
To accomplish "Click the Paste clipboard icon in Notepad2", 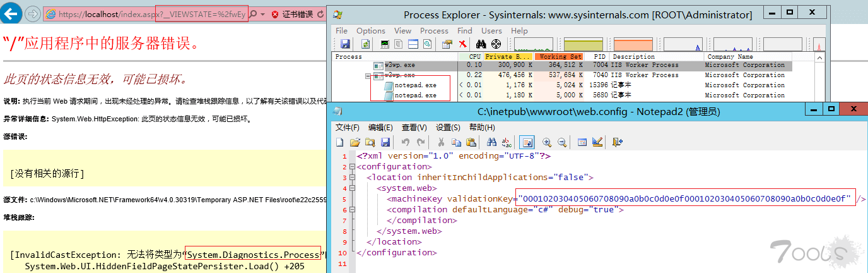I will click(x=471, y=142).
